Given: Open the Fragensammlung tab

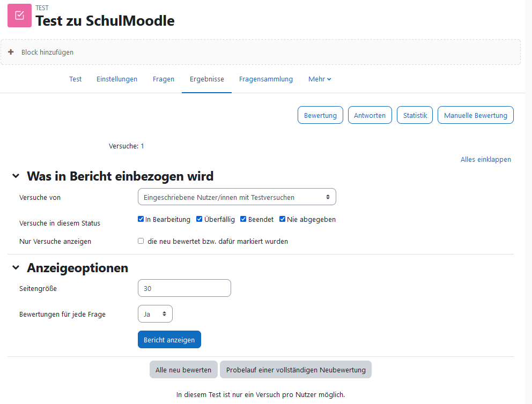Looking at the screenshot, I should pos(265,79).
